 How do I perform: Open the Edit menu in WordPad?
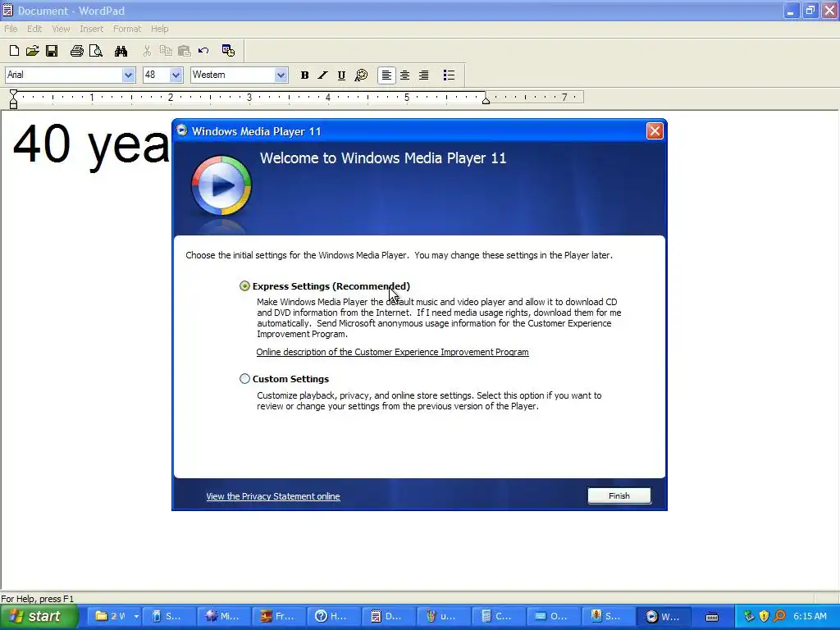click(x=34, y=29)
